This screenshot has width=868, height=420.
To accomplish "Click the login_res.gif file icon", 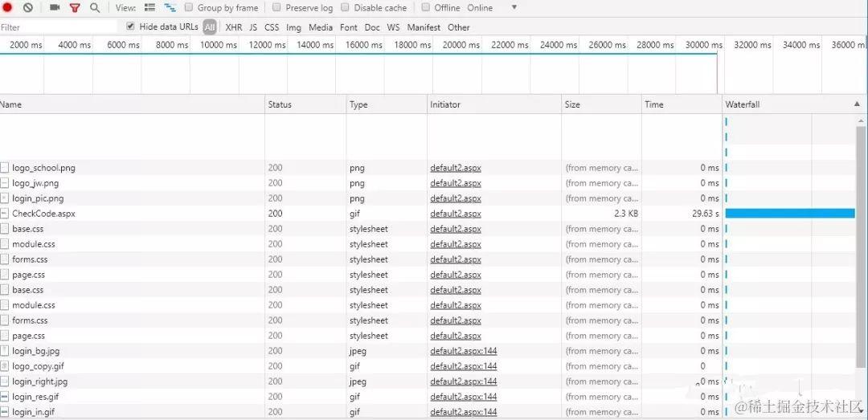I will click(x=5, y=397).
